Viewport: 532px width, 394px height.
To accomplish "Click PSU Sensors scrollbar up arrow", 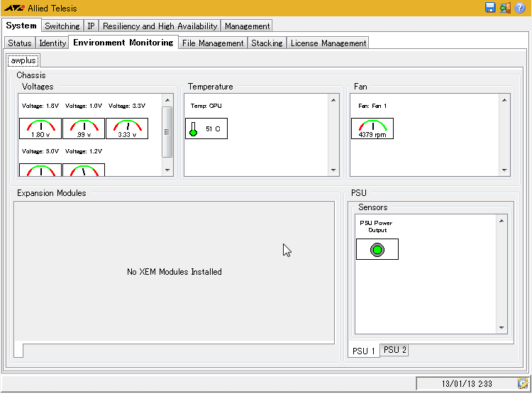I will 501,221.
